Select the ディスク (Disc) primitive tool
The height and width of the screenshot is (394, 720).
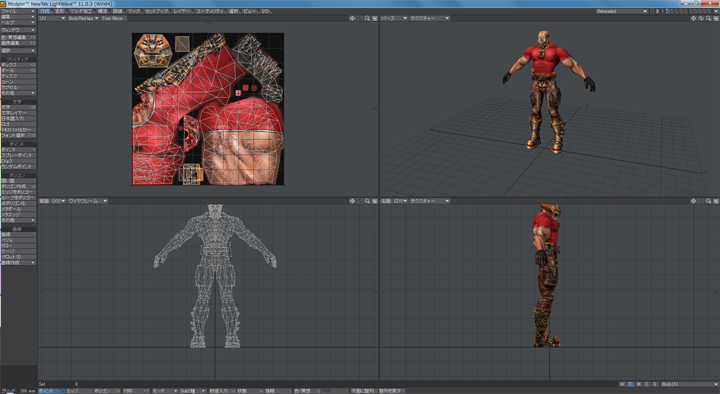[x=18, y=76]
